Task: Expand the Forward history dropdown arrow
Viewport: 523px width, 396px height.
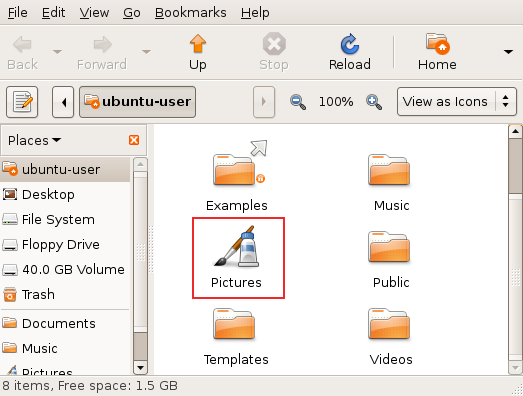Action: click(x=146, y=52)
